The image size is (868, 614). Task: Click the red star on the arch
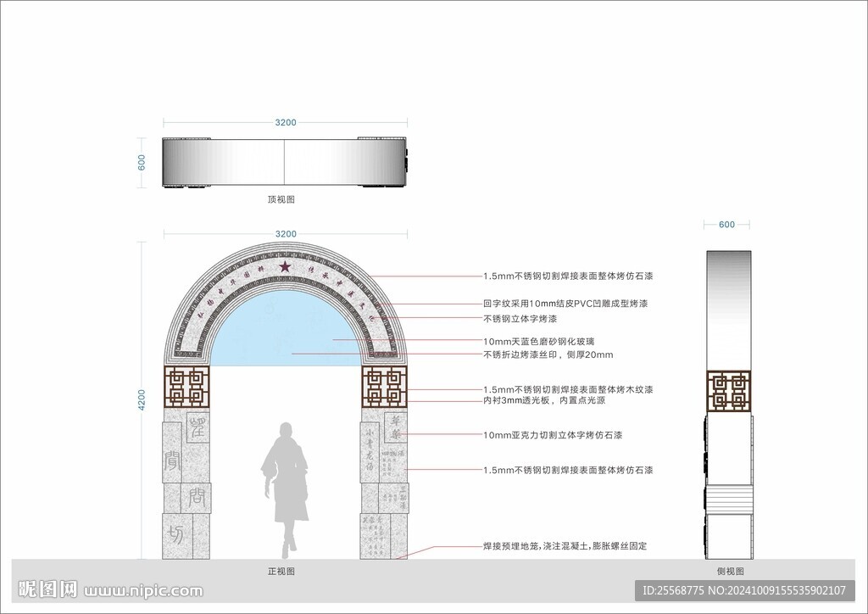285,267
